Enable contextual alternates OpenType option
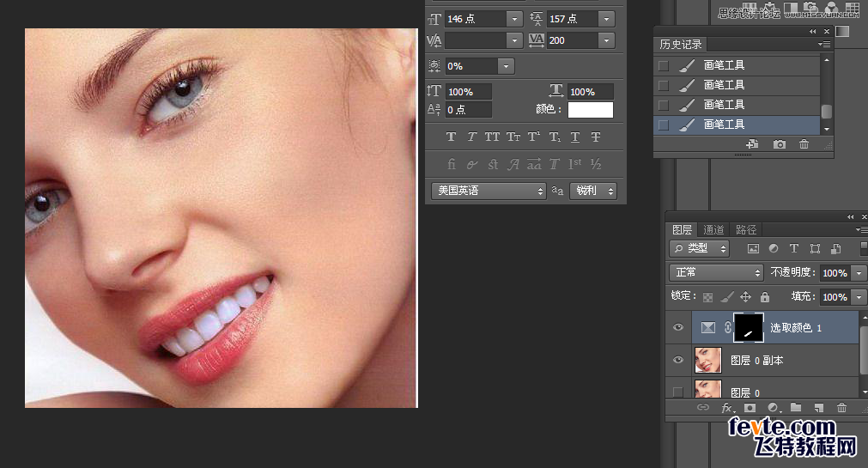868x468 pixels. click(471, 165)
